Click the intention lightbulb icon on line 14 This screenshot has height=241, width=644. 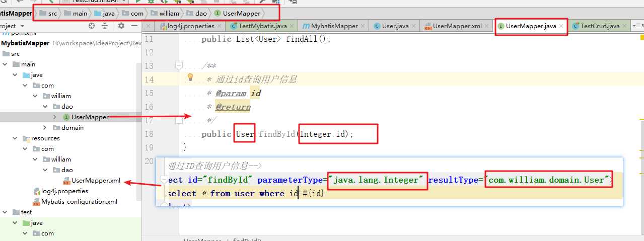(x=190, y=77)
